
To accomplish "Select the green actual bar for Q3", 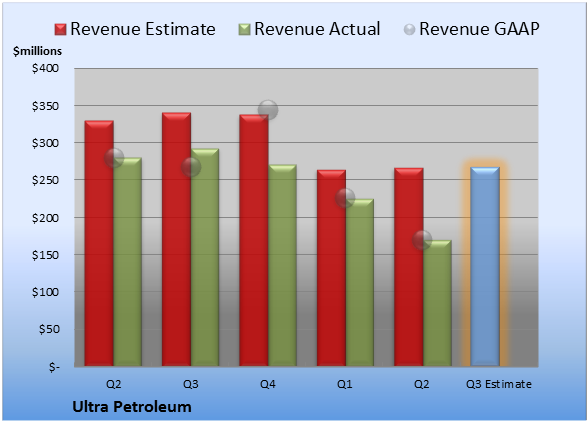I will (205, 257).
